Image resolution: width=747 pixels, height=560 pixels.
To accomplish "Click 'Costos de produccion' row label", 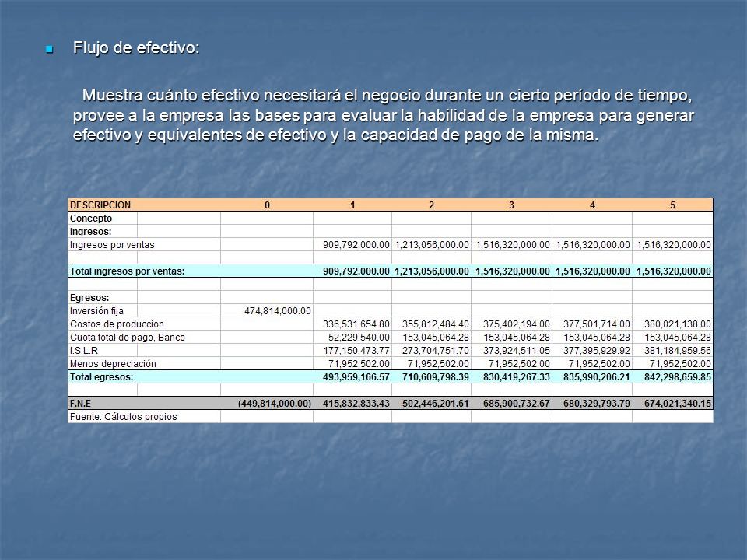I will click(117, 324).
